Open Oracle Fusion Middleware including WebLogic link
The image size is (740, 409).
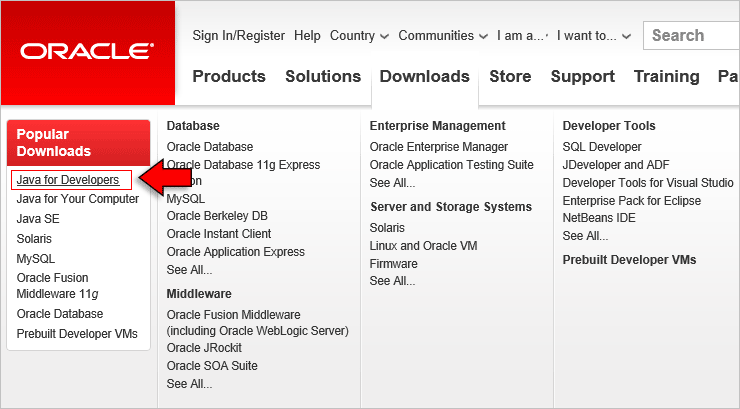(x=258, y=323)
